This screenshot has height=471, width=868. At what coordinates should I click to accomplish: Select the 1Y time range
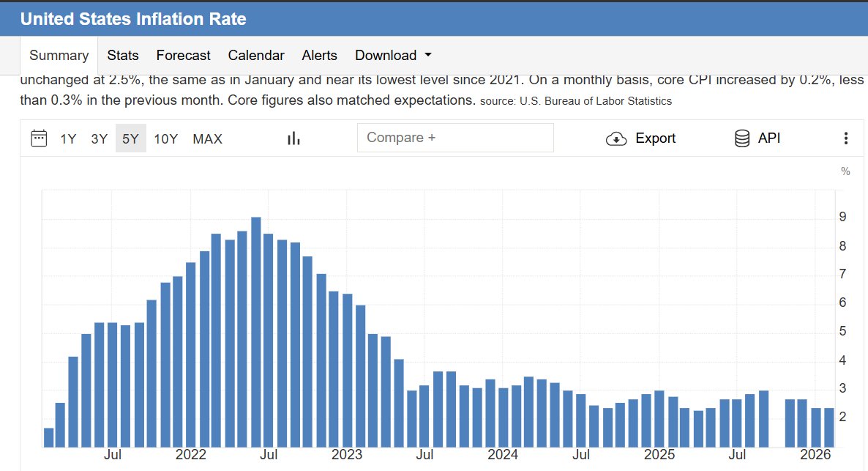(68, 138)
